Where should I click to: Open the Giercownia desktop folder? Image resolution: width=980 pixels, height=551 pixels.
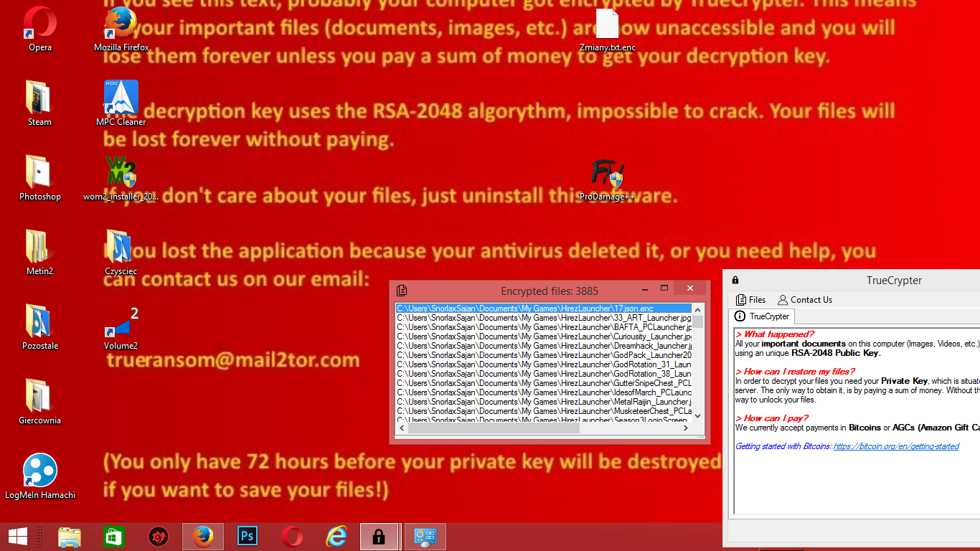pyautogui.click(x=39, y=402)
